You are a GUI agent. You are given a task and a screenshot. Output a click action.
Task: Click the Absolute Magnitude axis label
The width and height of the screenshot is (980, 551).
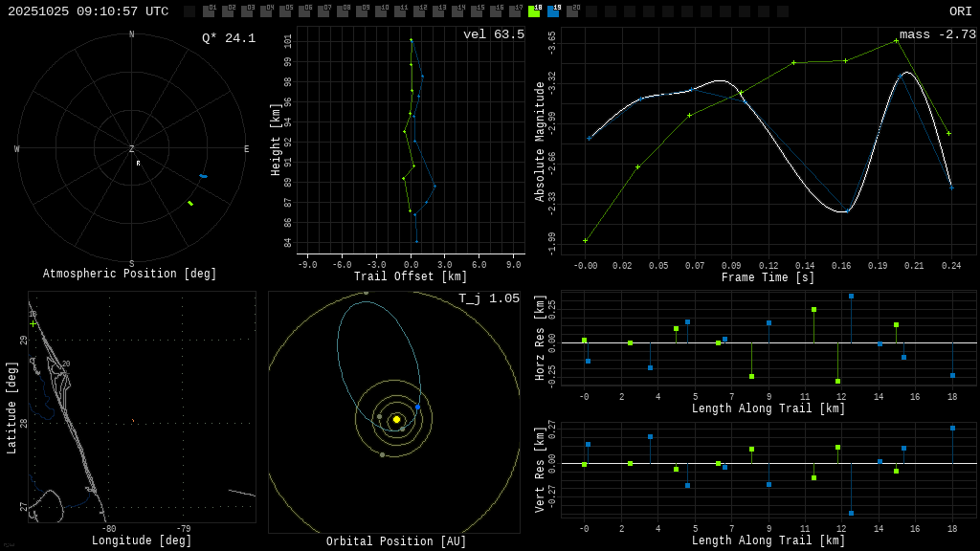[540, 142]
